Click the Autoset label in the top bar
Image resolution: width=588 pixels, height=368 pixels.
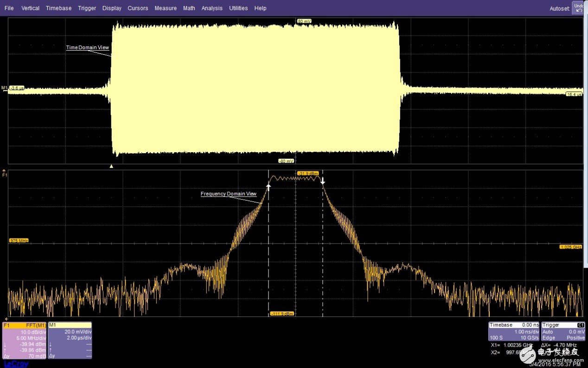point(559,9)
